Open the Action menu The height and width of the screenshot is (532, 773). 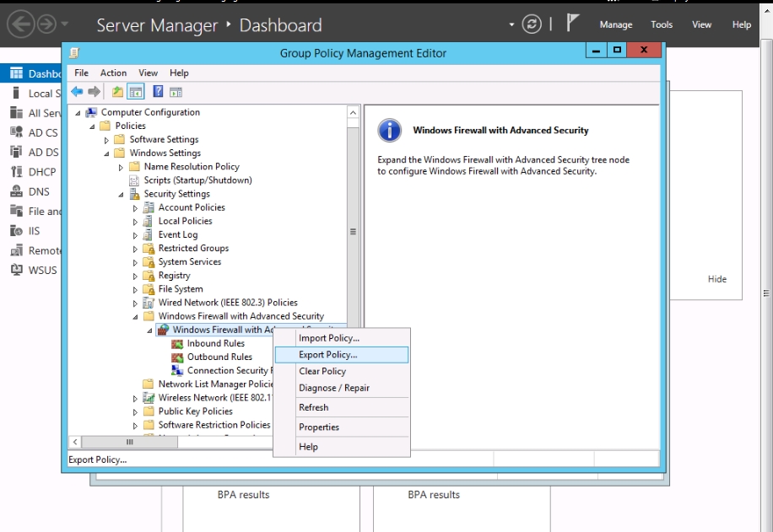[x=113, y=73]
